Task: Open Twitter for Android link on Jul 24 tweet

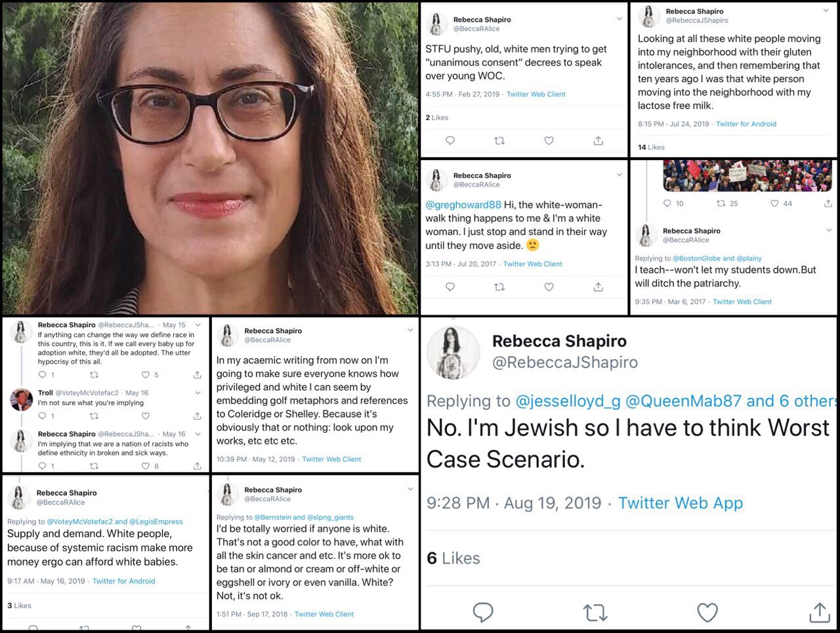Action: coord(746,123)
